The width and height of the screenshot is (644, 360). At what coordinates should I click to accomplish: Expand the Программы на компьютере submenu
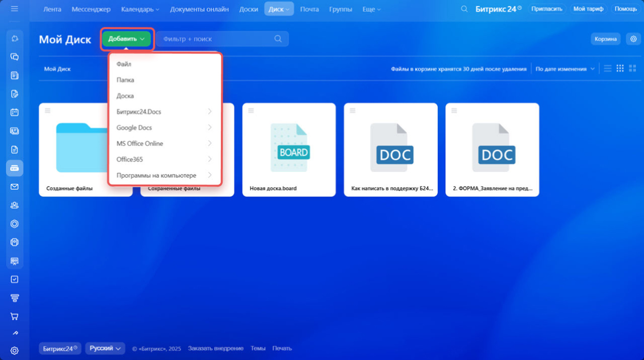(165, 175)
